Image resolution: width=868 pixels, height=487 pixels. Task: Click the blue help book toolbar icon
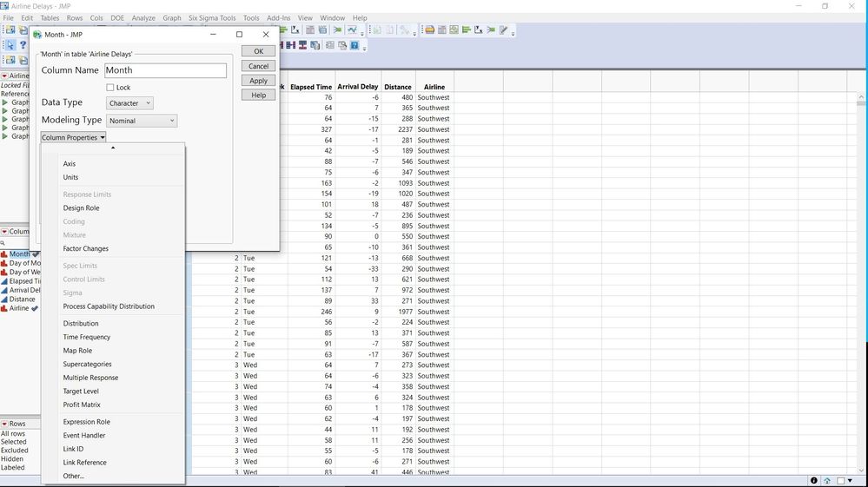click(x=354, y=45)
